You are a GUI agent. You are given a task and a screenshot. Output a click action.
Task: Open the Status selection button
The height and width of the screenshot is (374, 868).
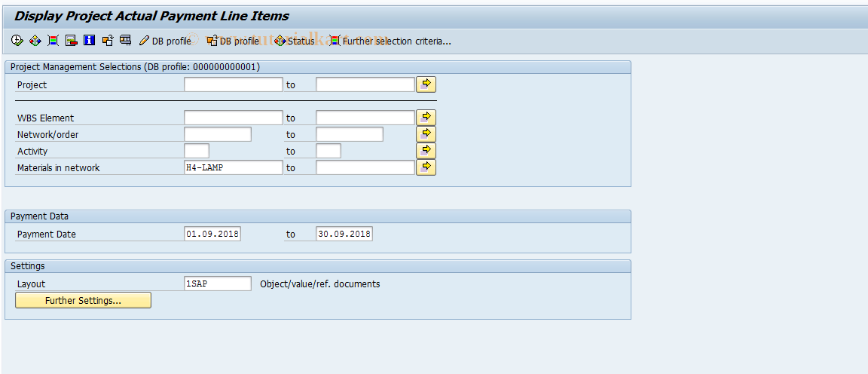(x=295, y=41)
